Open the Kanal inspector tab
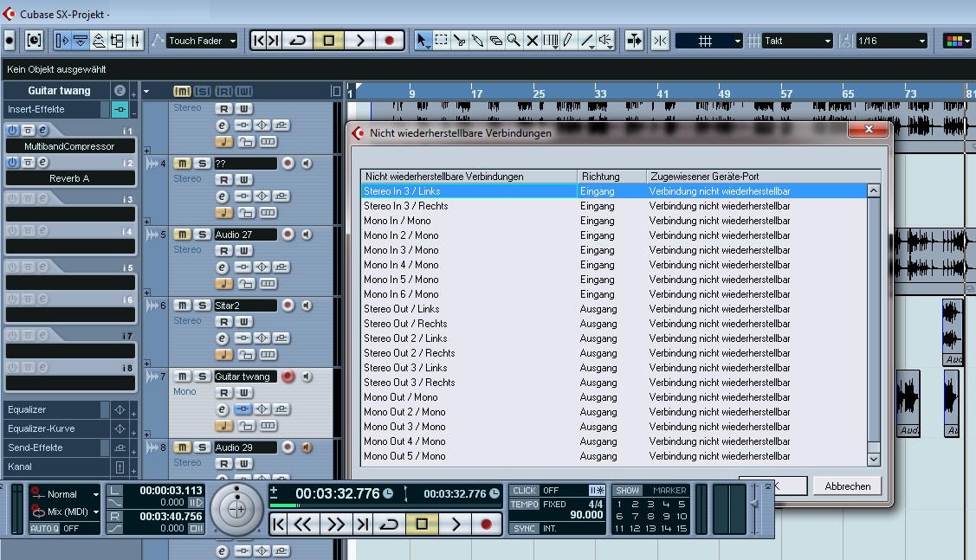This screenshot has height=560, width=976. (x=52, y=467)
